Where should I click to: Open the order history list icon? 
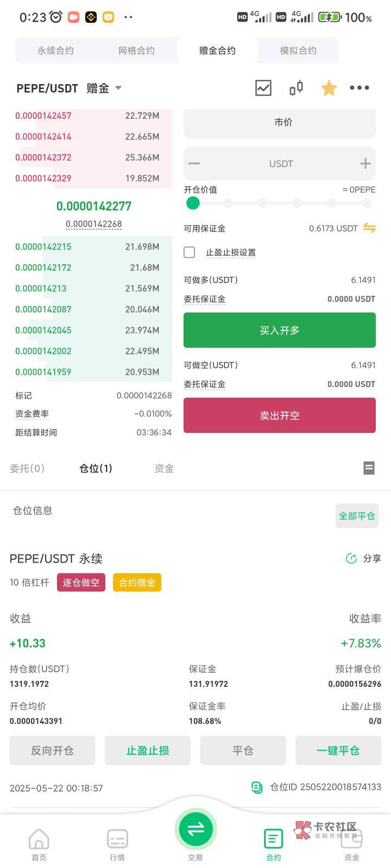pos(369,468)
